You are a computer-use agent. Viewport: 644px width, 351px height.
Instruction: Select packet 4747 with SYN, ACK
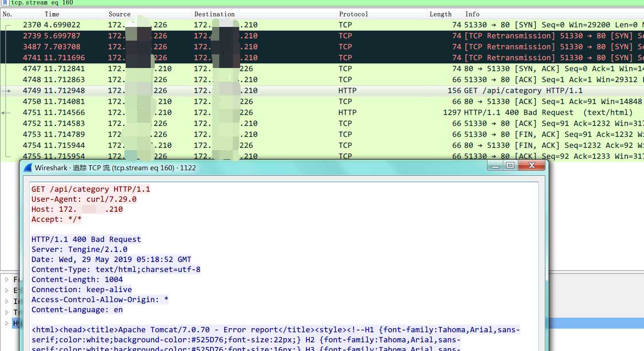(x=322, y=68)
